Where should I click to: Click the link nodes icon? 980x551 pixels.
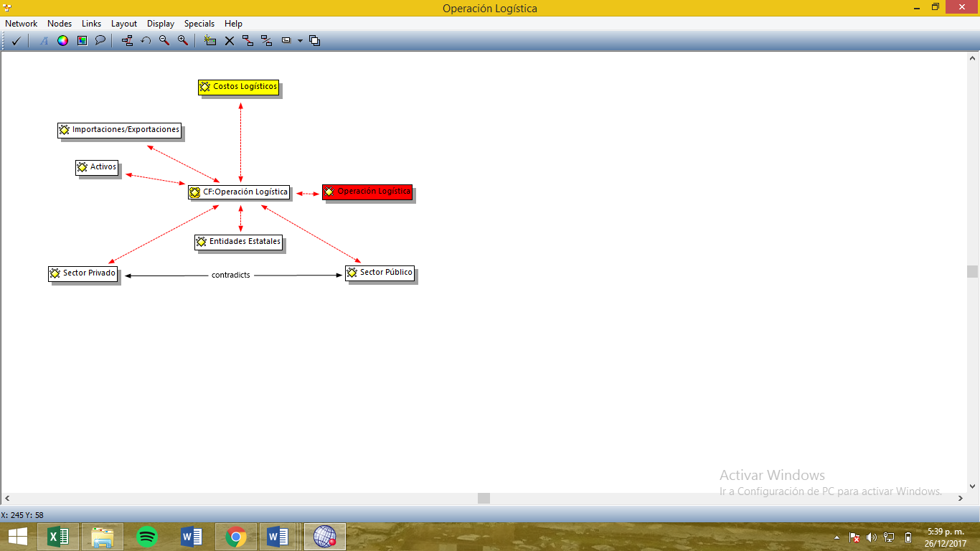[248, 41]
